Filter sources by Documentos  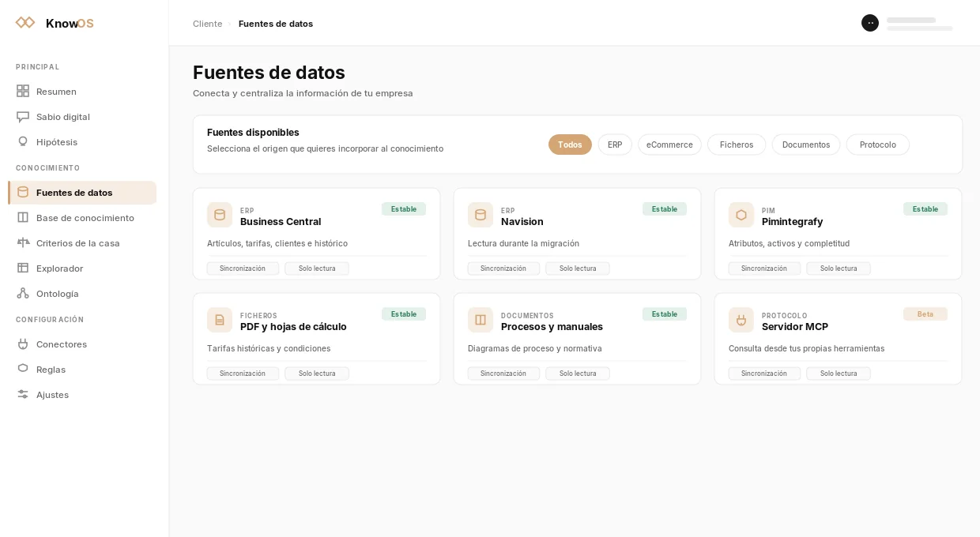pyautogui.click(x=806, y=145)
